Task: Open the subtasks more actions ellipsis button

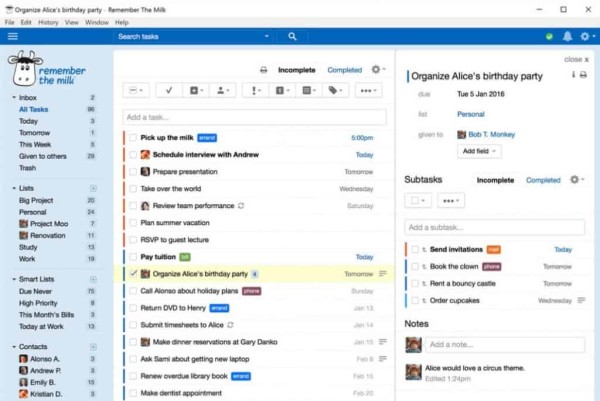Action: (x=451, y=200)
